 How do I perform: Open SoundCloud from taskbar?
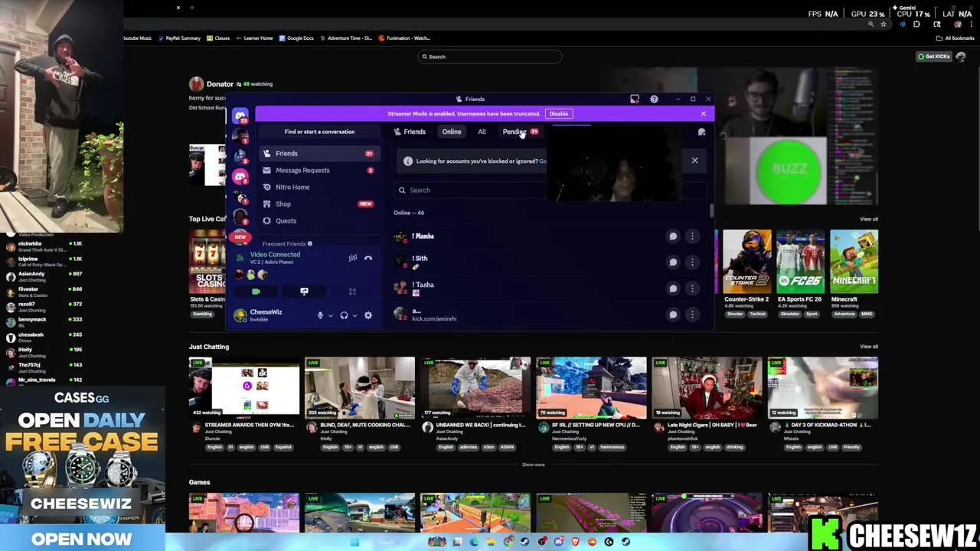click(592, 542)
